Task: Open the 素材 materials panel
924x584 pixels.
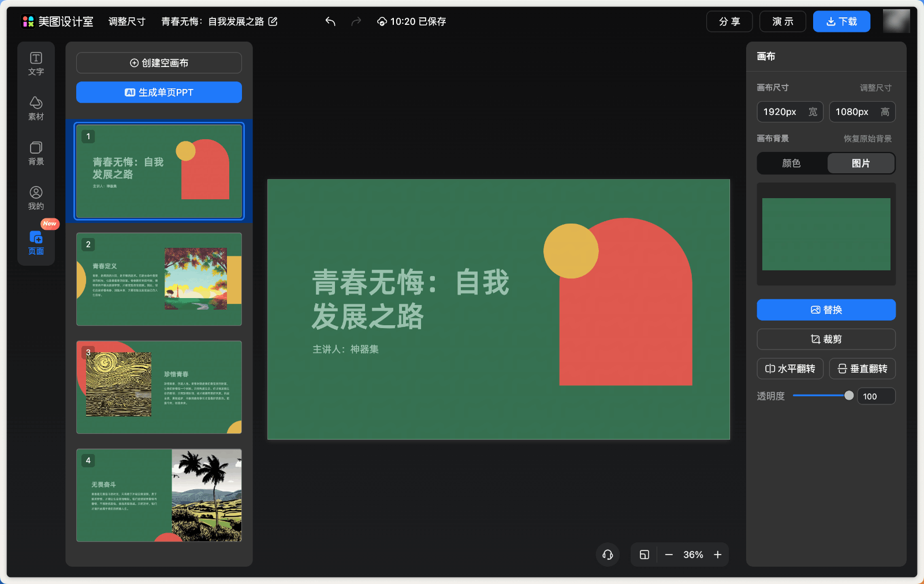Action: (x=36, y=109)
